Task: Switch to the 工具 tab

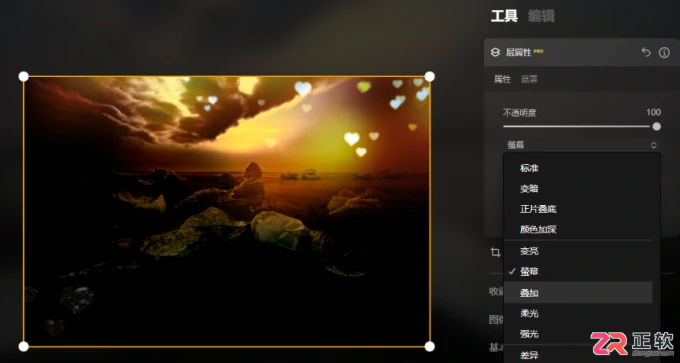Action: pos(504,16)
